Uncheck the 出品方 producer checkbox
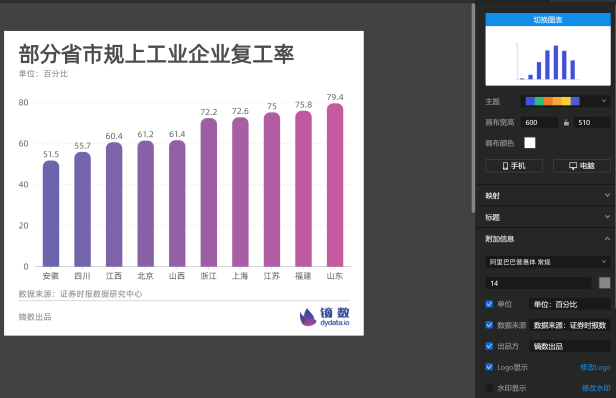Image resolution: width=616 pixels, height=398 pixels. tap(489, 346)
